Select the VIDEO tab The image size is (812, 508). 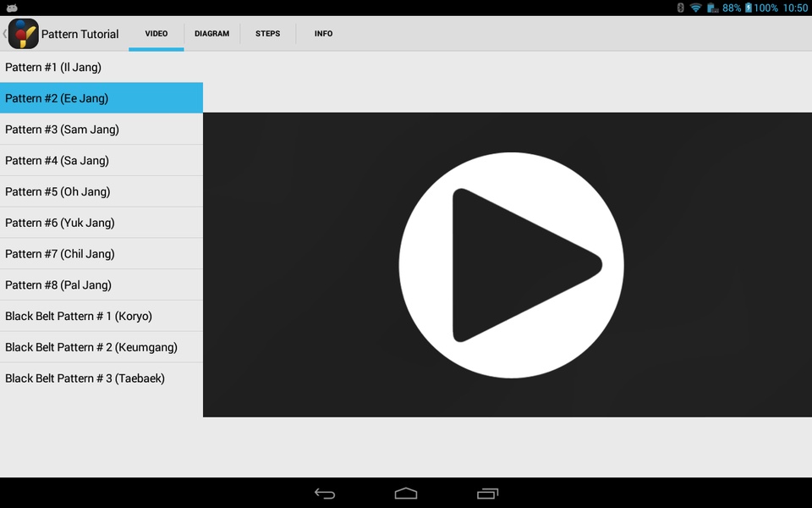point(156,34)
